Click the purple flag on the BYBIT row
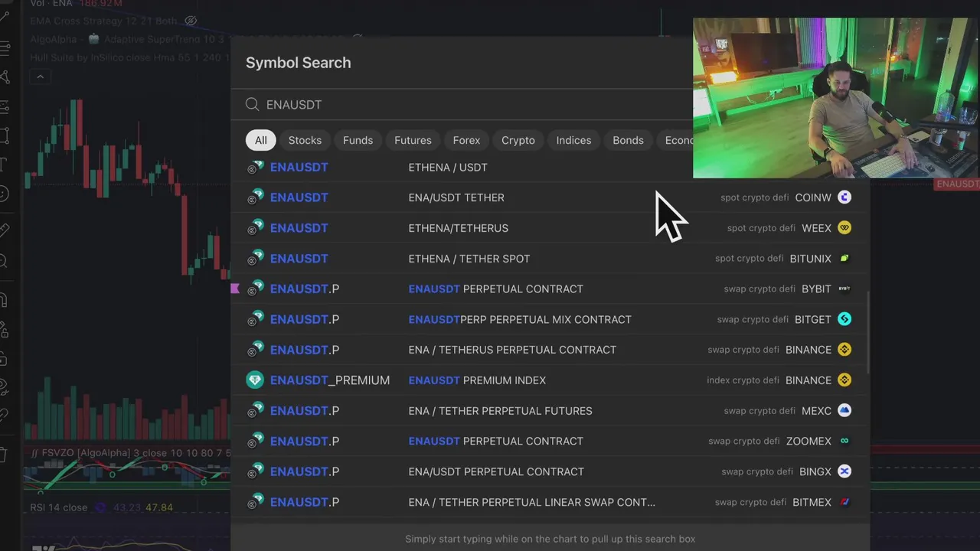 [x=235, y=289]
